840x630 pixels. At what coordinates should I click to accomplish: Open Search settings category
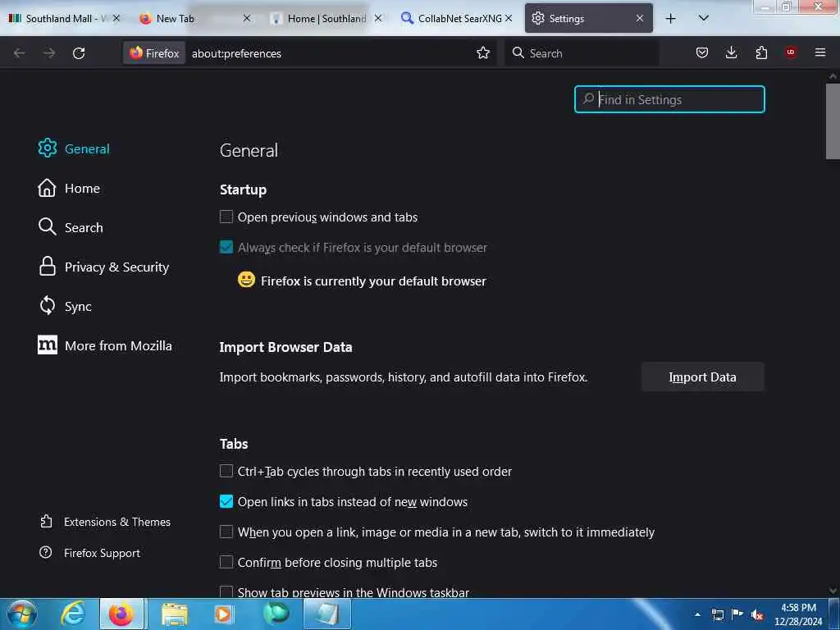(71, 227)
